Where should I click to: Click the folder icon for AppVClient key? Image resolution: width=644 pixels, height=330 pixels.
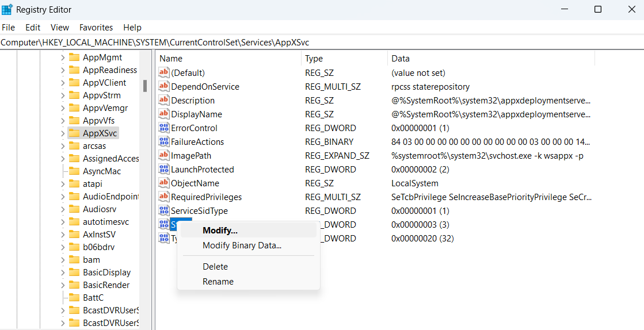[74, 83]
